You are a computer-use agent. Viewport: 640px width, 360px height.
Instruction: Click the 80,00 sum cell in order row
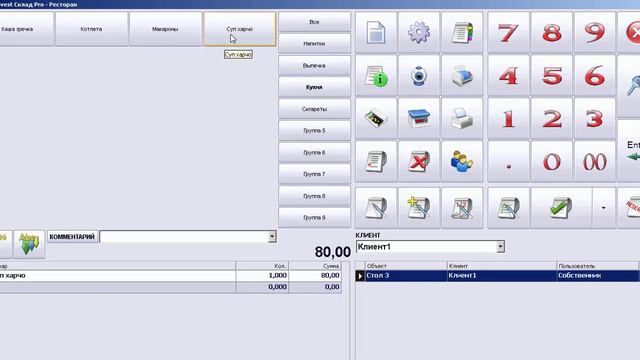(315, 276)
